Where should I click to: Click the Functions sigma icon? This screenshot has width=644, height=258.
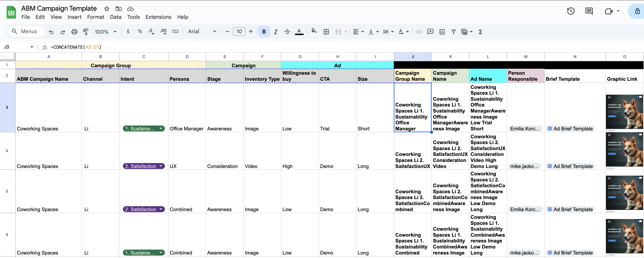click(x=480, y=32)
